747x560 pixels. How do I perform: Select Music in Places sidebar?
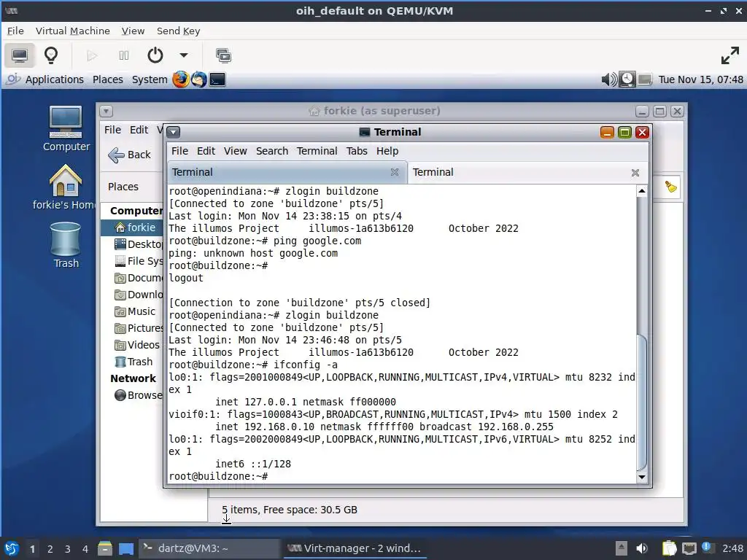coord(132,311)
